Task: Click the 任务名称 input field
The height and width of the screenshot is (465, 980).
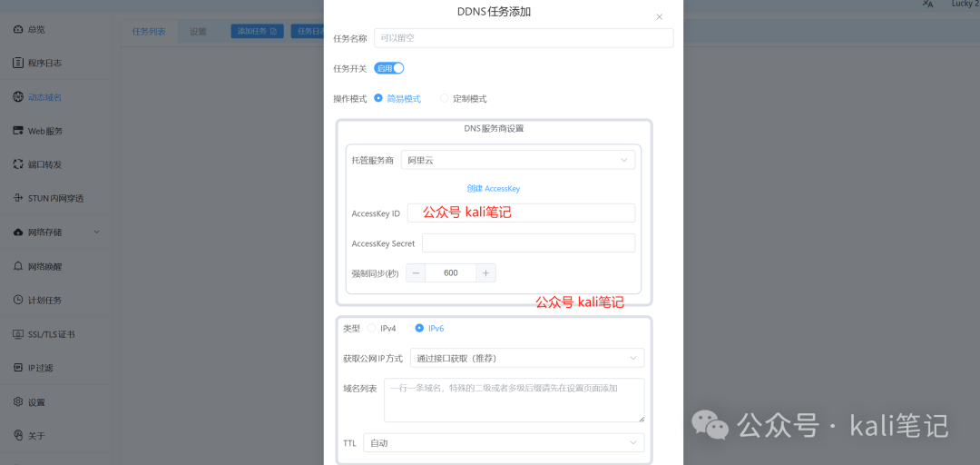Action: [523, 38]
